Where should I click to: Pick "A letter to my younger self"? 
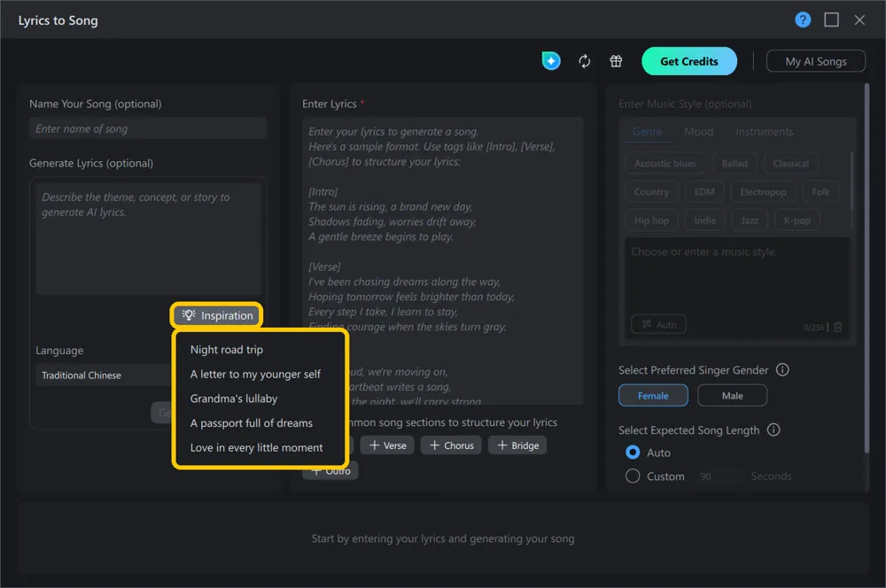255,374
